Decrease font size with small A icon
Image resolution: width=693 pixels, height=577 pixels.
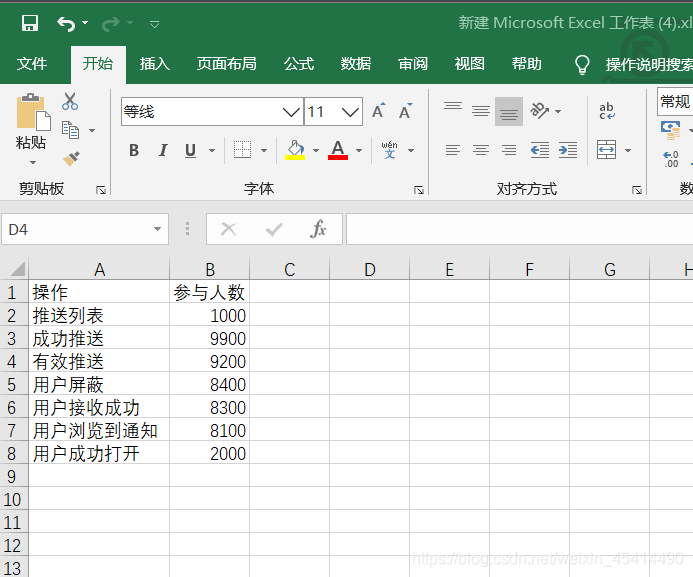[405, 111]
